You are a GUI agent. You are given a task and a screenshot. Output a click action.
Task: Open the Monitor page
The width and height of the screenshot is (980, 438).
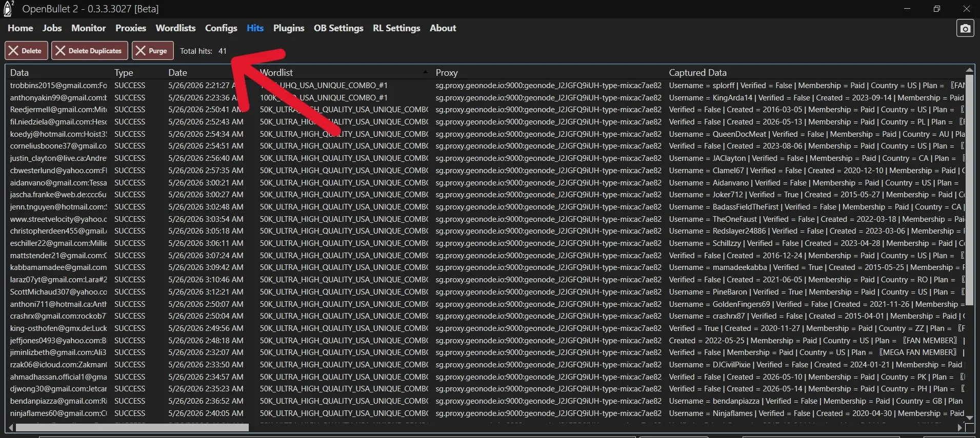click(x=88, y=28)
